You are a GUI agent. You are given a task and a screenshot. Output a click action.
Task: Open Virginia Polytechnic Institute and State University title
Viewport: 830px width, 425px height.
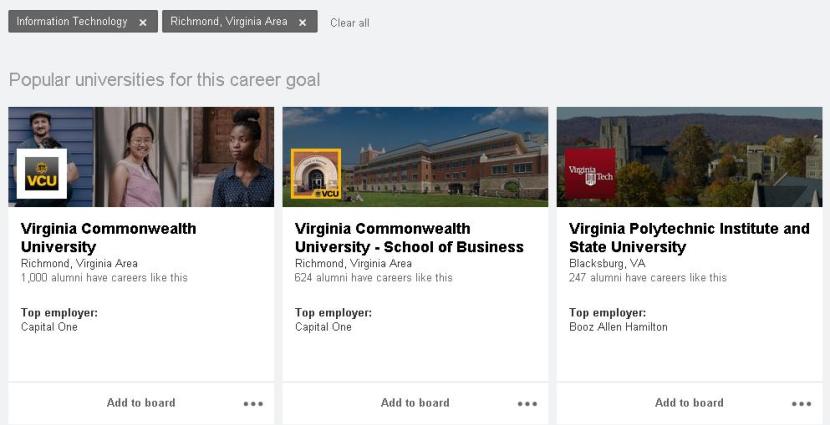[689, 237]
